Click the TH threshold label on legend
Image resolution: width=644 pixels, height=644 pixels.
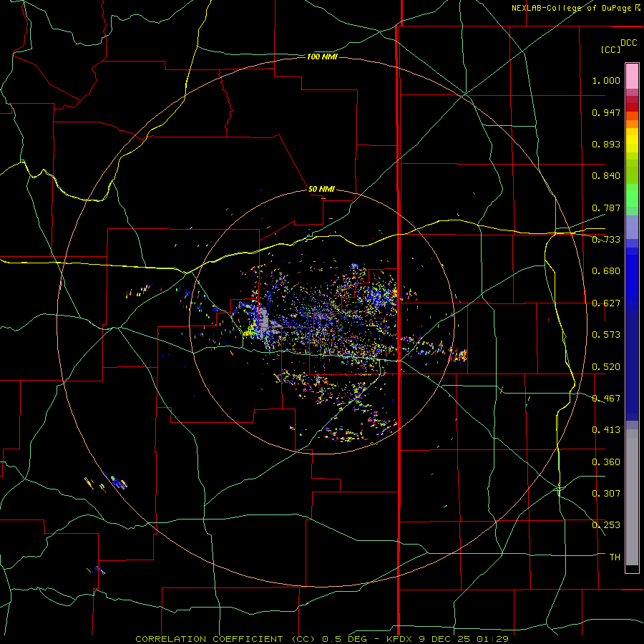pos(615,557)
